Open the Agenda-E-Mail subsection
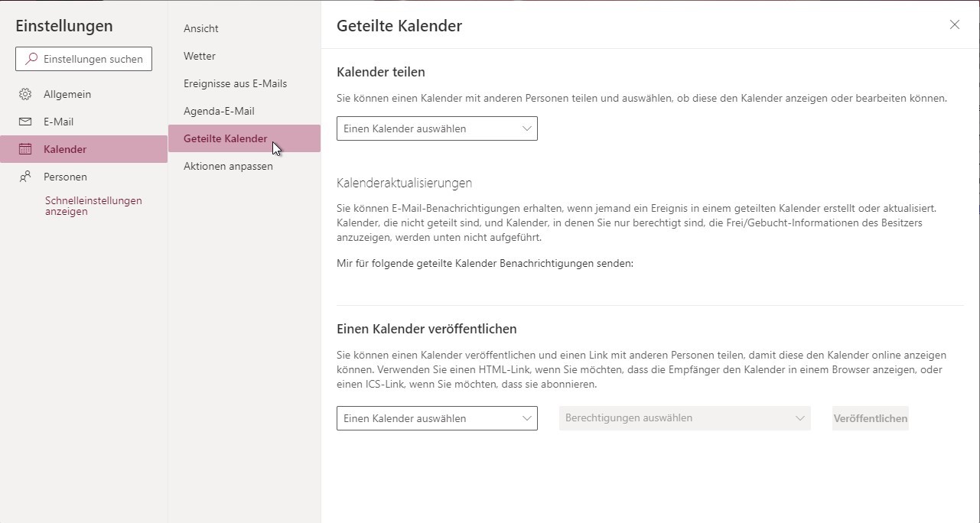Screen dimensions: 980x523 point(244,111)
